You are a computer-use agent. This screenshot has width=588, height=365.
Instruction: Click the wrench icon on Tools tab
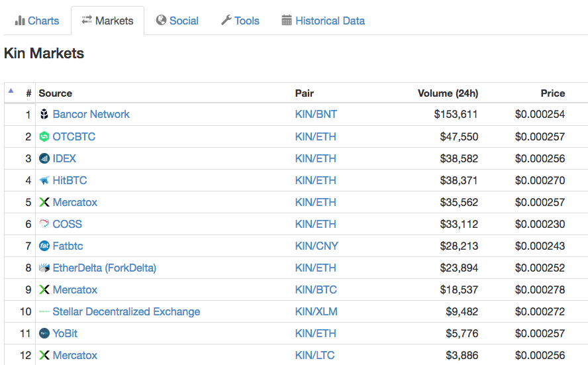(226, 20)
